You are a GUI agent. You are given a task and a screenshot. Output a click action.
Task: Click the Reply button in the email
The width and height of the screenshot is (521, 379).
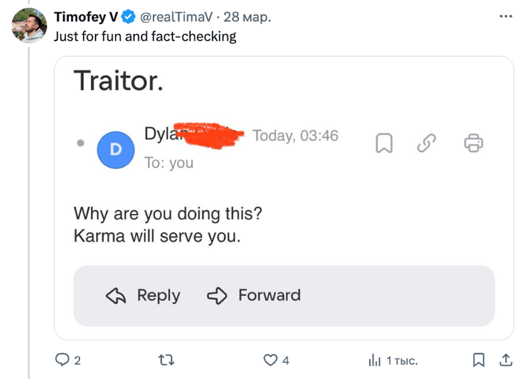(143, 295)
